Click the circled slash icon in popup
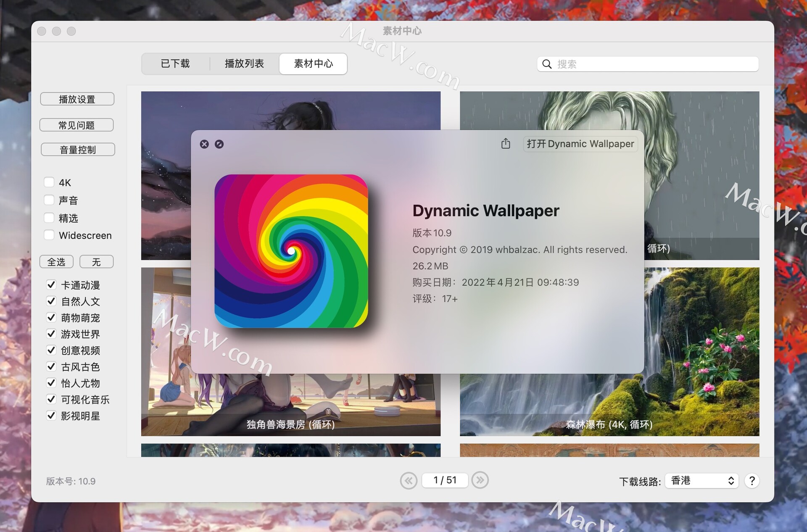This screenshot has height=532, width=807. (x=219, y=144)
